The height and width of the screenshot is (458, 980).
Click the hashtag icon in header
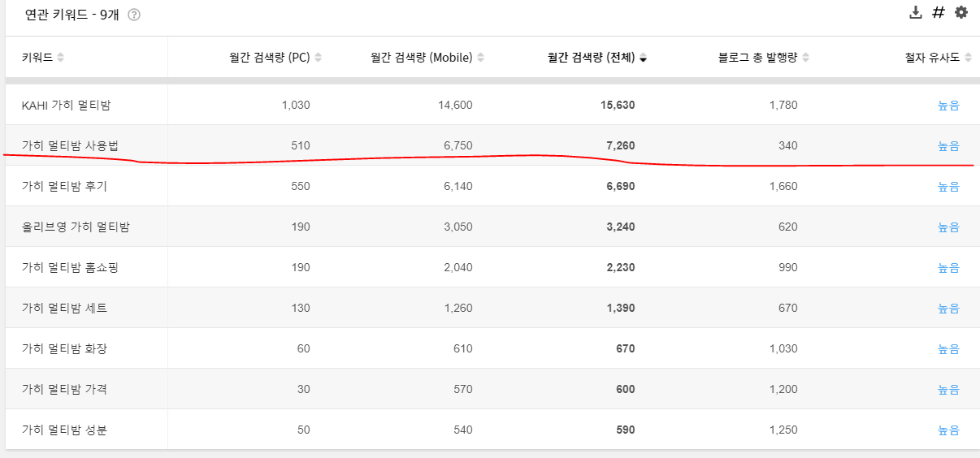tap(939, 12)
